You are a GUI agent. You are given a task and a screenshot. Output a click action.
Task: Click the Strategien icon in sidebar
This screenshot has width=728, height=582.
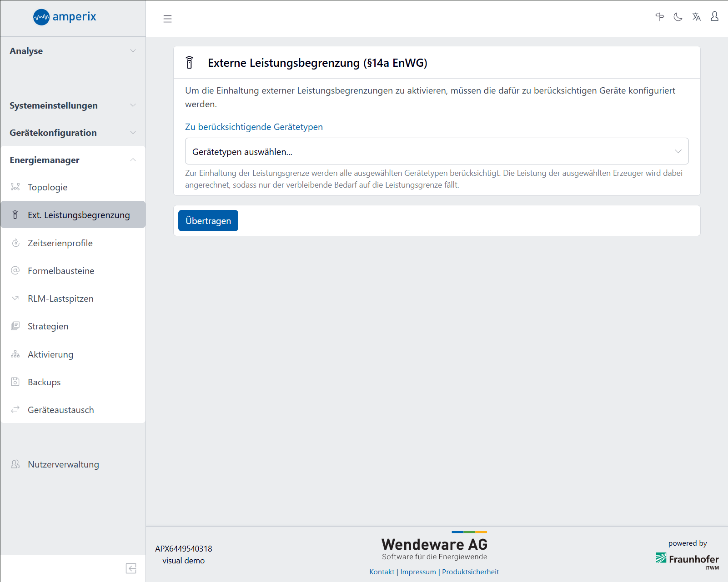(15, 326)
